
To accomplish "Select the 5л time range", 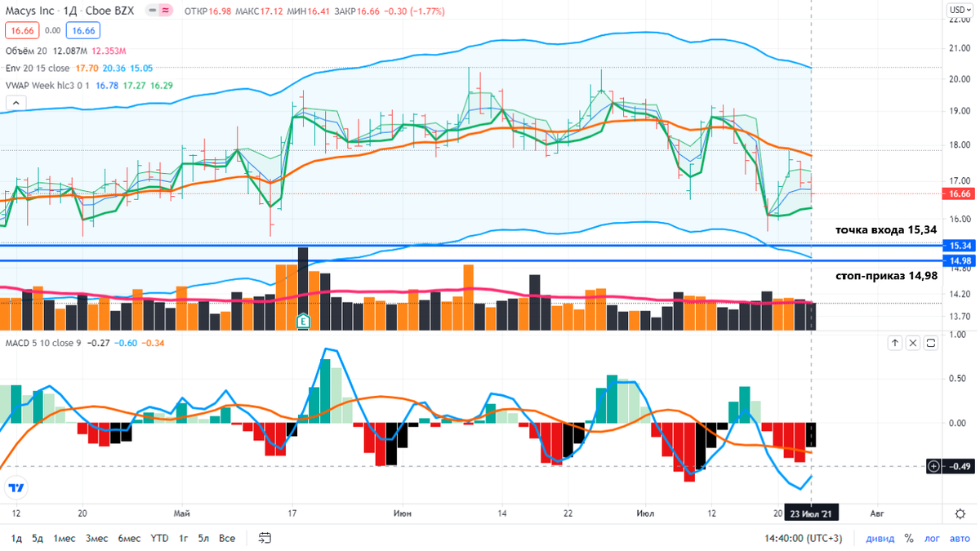I will (x=205, y=538).
